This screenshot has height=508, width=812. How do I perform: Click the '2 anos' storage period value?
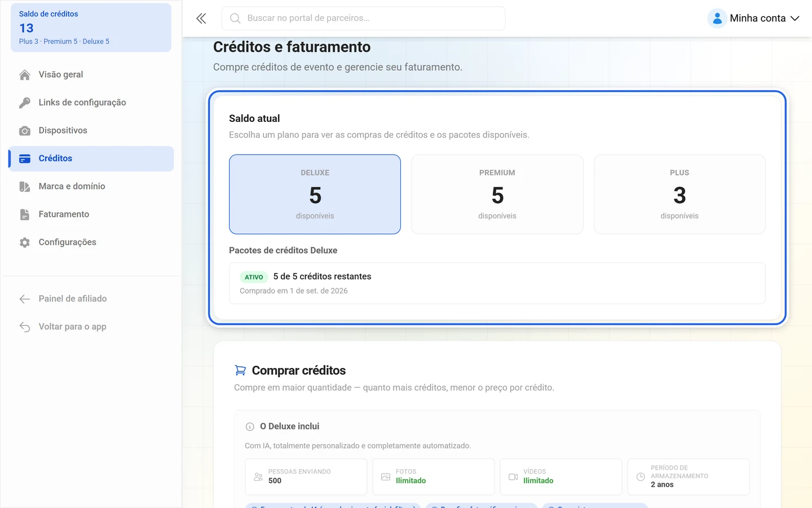(x=662, y=485)
